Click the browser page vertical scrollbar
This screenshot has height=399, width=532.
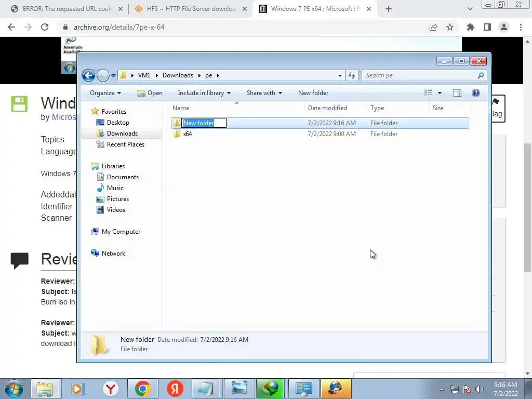(527, 207)
